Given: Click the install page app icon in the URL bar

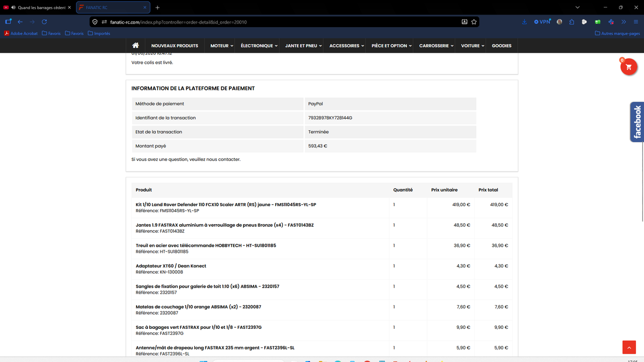Looking at the screenshot, I should (464, 22).
